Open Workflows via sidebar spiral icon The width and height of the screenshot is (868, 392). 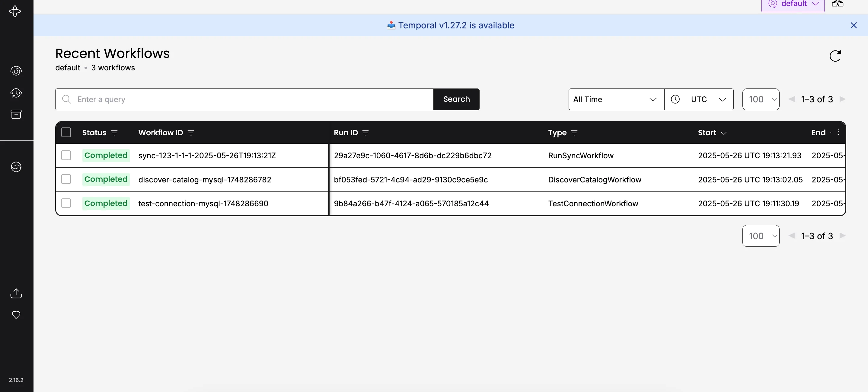[16, 71]
